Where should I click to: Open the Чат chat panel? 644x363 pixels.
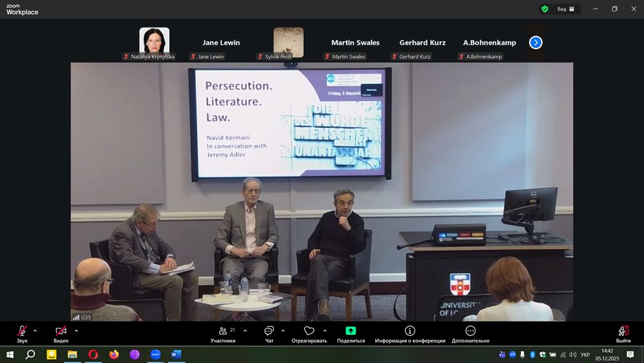click(x=269, y=331)
